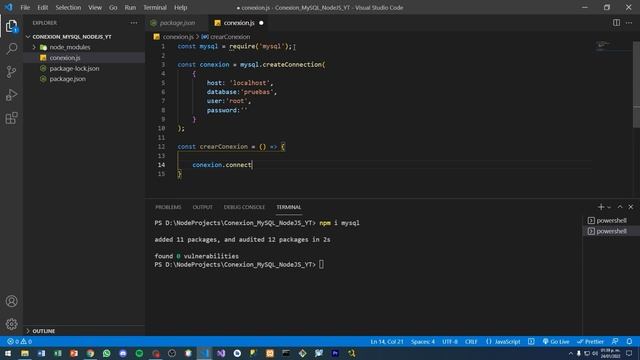Open the Selection menu

[68, 7]
